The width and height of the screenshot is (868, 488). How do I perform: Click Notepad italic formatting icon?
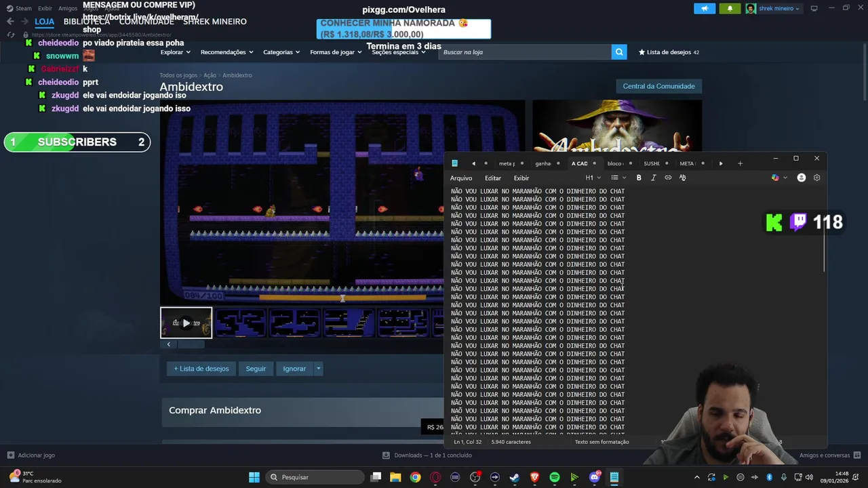pos(653,178)
